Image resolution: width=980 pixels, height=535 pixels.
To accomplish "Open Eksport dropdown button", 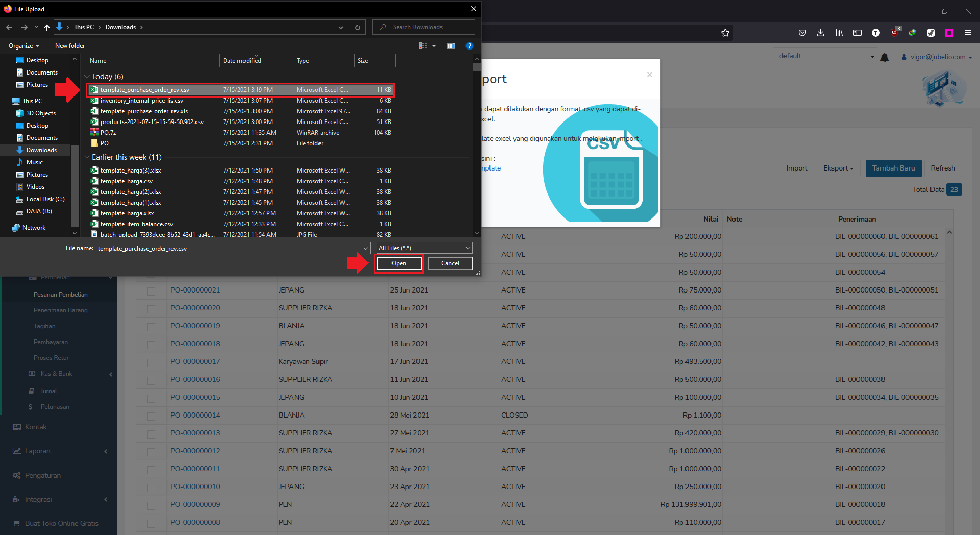I will (839, 168).
